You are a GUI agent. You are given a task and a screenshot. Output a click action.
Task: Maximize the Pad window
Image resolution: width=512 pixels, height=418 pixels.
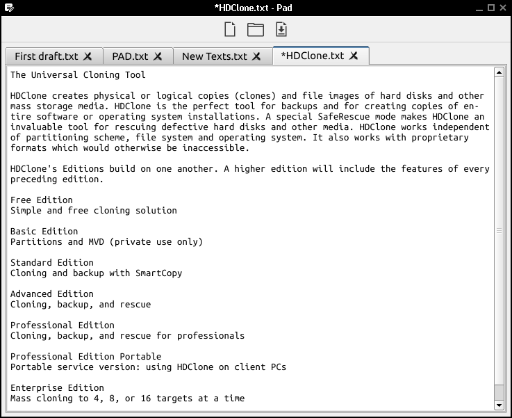[x=491, y=7]
